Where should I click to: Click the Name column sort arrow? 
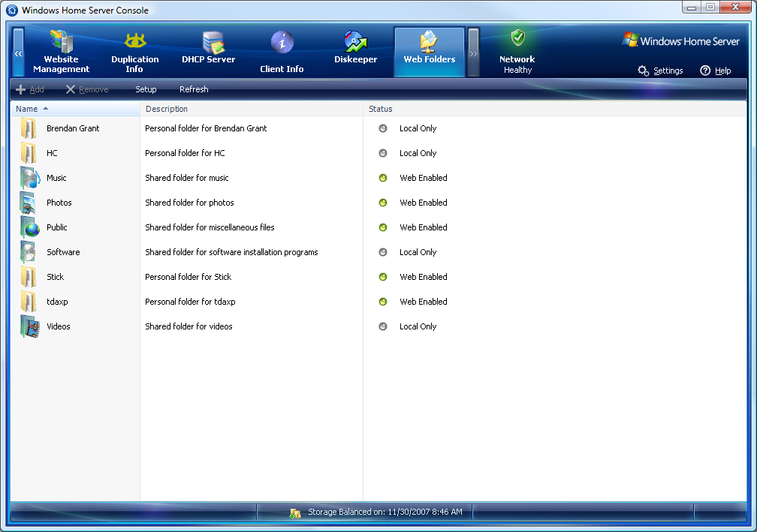coord(46,109)
